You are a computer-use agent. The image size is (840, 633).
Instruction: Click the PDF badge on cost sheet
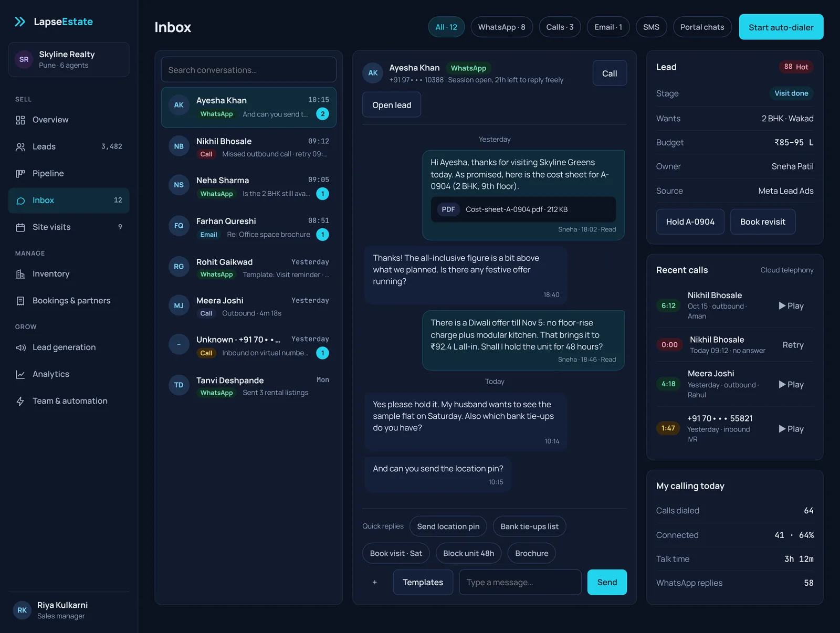tap(448, 209)
